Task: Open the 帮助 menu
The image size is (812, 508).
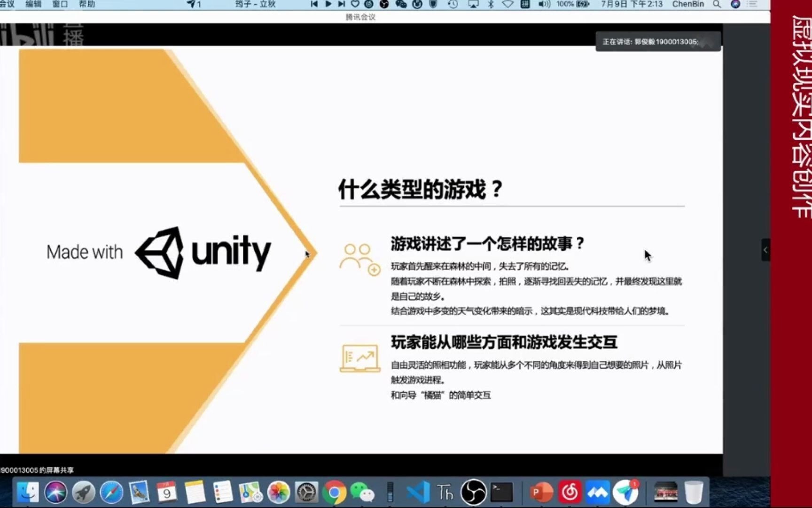Action: tap(87, 4)
